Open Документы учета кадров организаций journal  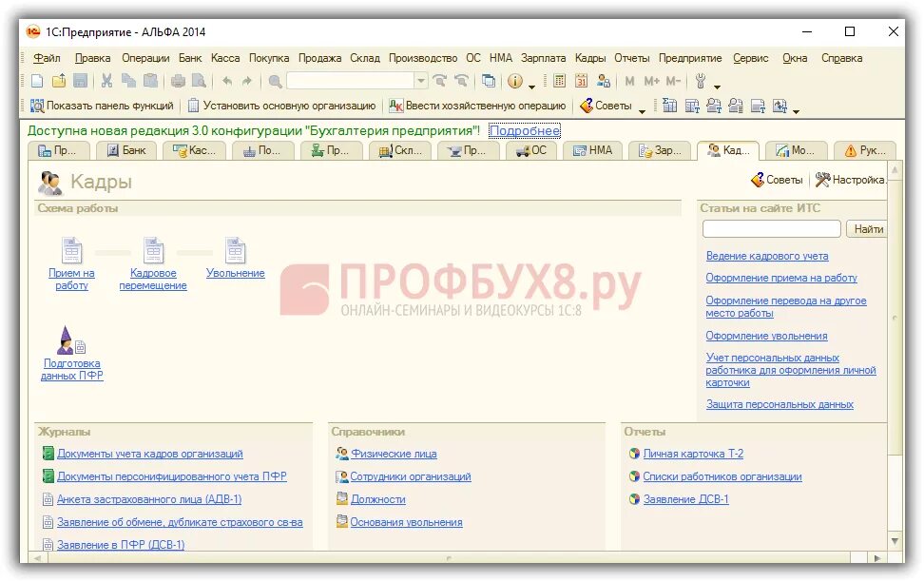pos(149,454)
